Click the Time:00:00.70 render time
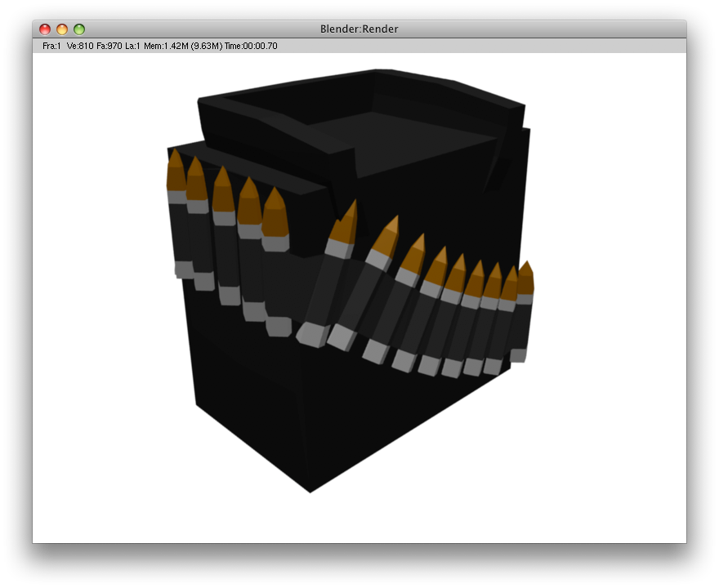The image size is (719, 588). pyautogui.click(x=251, y=47)
